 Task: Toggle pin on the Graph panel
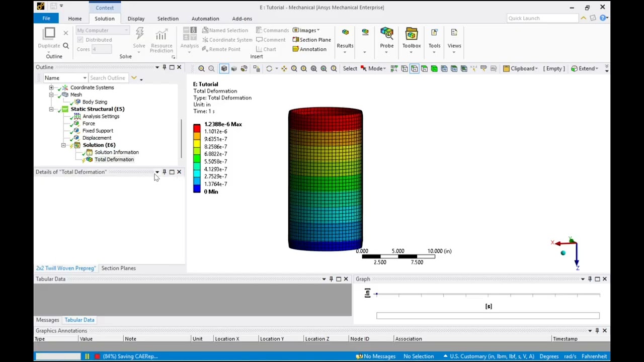point(590,279)
